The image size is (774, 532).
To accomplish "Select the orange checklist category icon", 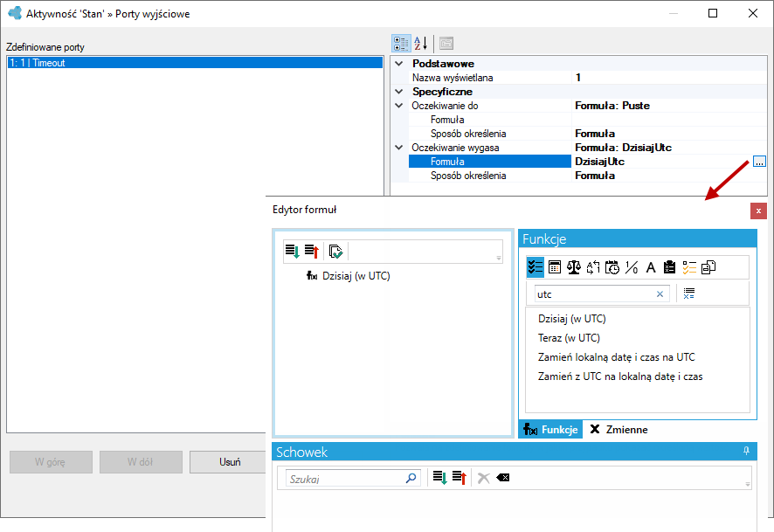I will [689, 267].
